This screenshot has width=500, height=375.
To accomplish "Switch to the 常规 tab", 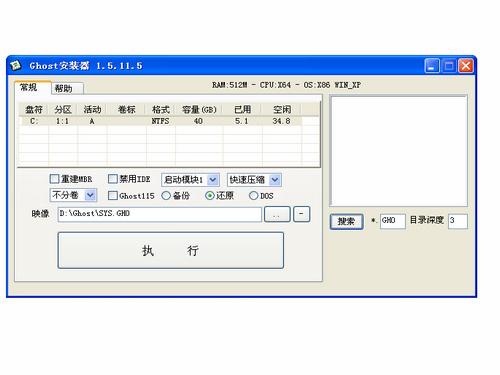I will [x=33, y=88].
